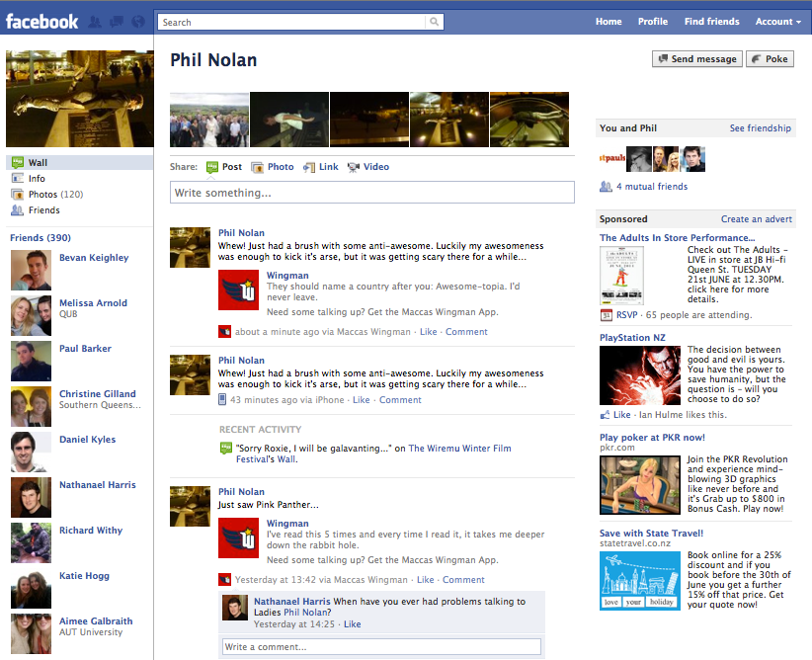The width and height of the screenshot is (812, 660).
Task: Open the Friends (390) heading link
Action: [x=41, y=238]
